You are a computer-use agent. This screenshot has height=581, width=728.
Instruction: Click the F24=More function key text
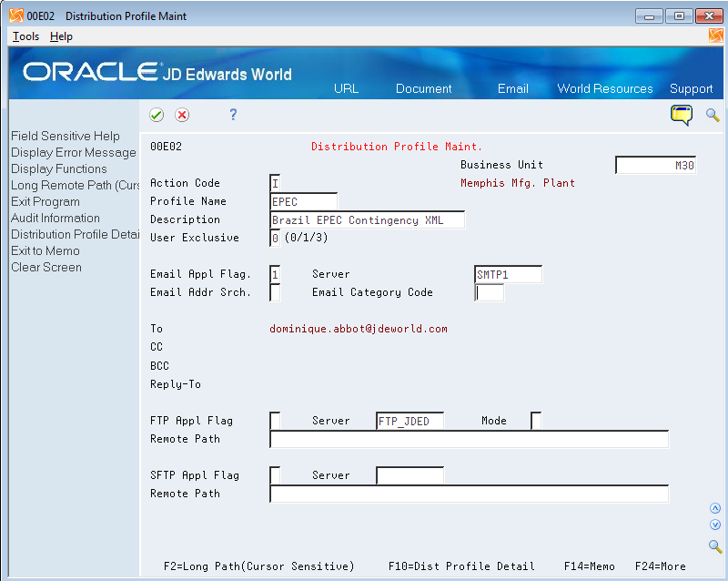tap(661, 566)
